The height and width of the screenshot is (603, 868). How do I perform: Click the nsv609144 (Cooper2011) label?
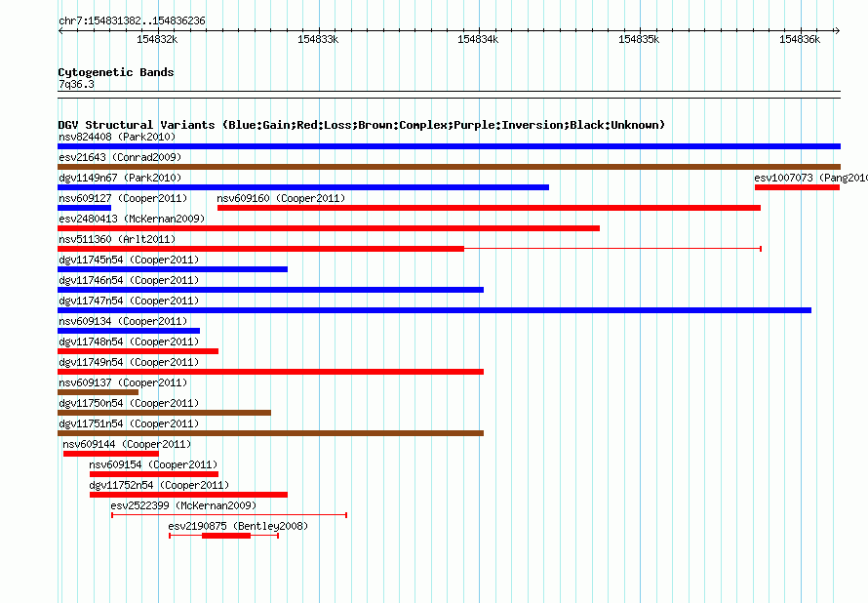click(x=127, y=444)
